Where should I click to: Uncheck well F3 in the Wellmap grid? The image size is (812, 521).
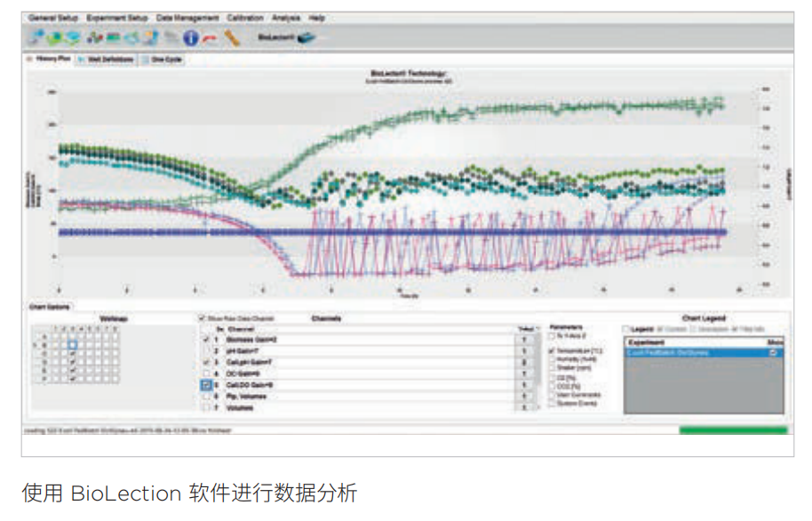(x=73, y=379)
